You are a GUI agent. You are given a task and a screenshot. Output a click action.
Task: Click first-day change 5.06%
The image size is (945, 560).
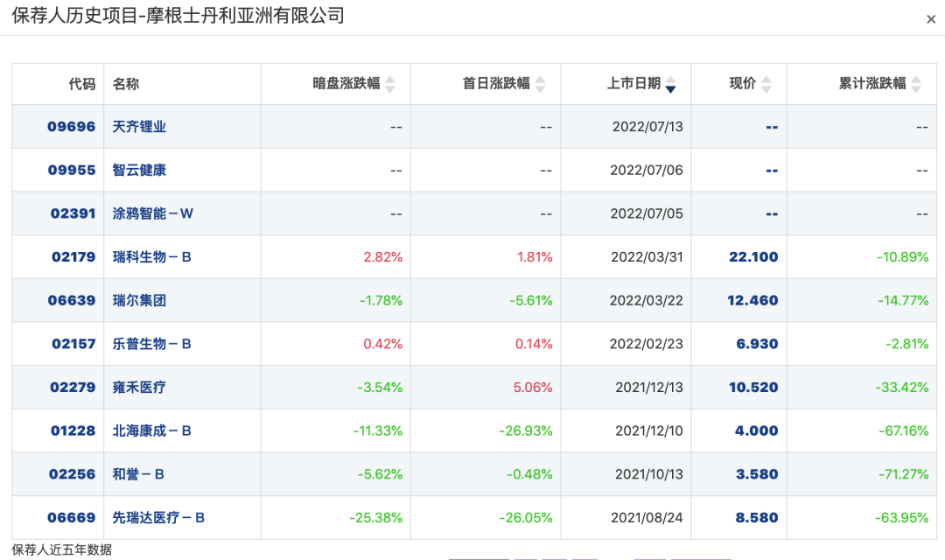pyautogui.click(x=533, y=387)
